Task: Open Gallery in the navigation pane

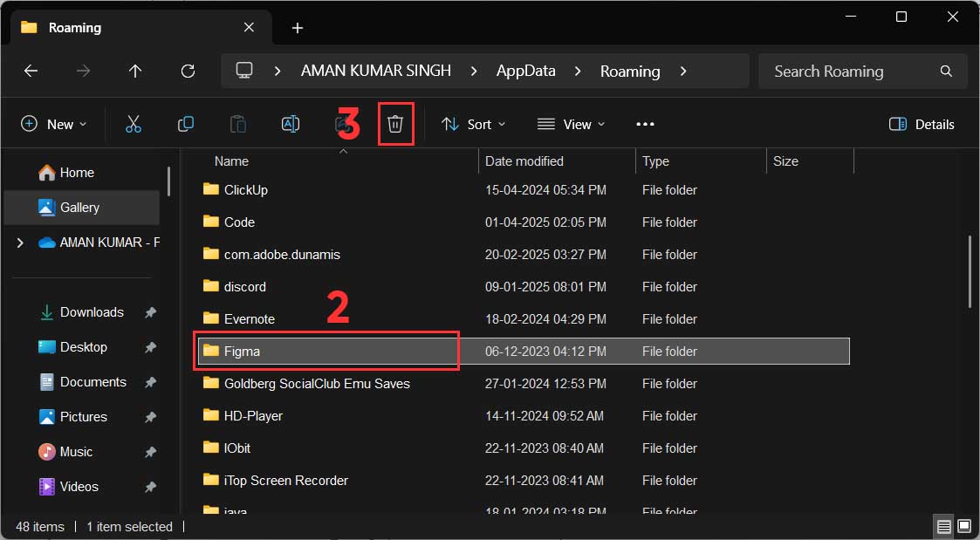Action: pos(82,208)
